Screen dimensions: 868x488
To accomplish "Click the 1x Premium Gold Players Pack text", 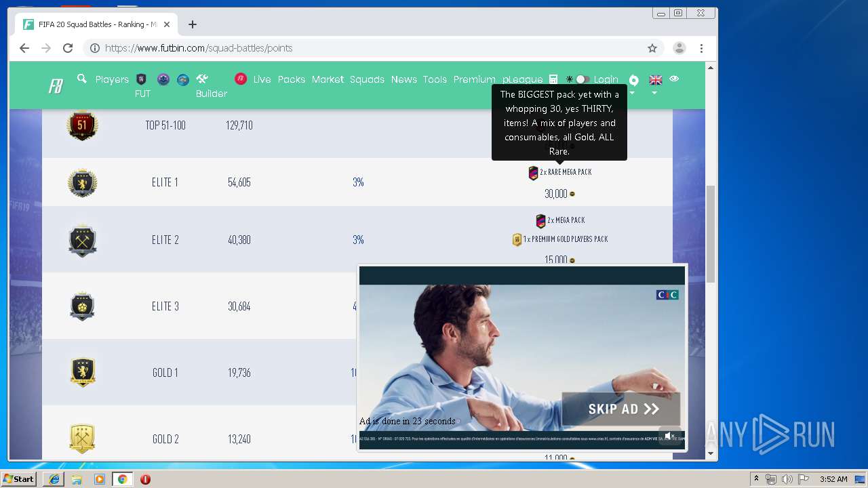I will [x=566, y=239].
